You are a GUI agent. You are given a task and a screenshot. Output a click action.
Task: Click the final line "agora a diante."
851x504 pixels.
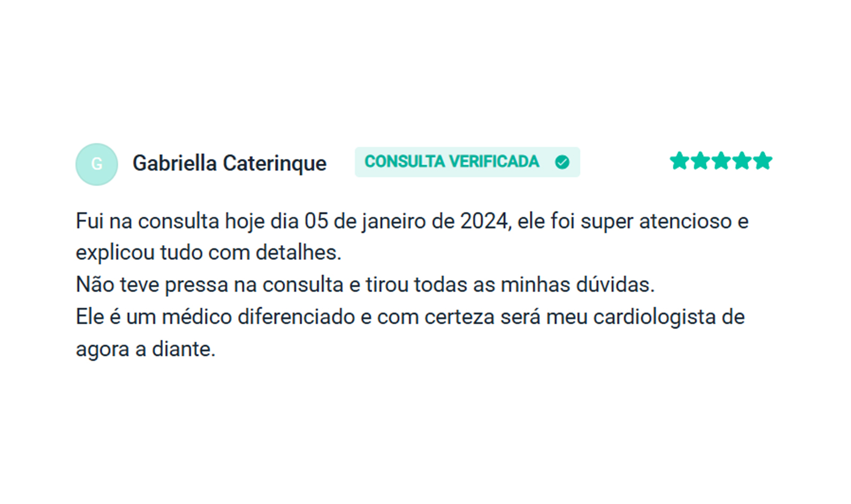(146, 349)
